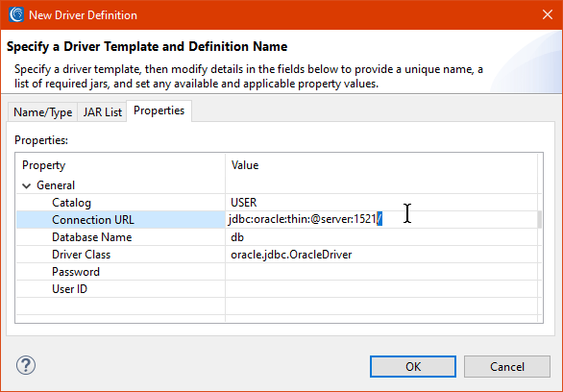Close the New Driver Definition dialog
Image resolution: width=563 pixels, height=392 pixels.
(x=548, y=14)
